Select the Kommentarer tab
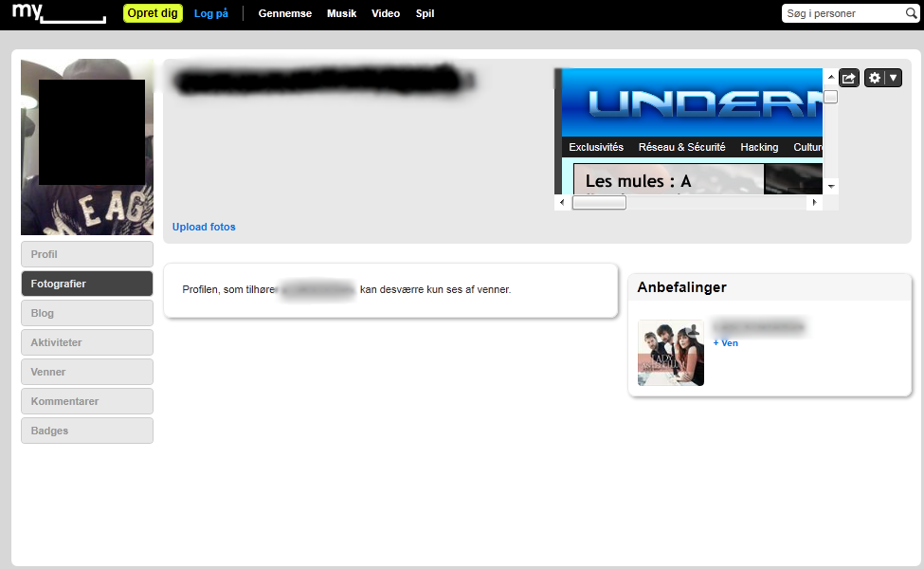 tap(87, 401)
